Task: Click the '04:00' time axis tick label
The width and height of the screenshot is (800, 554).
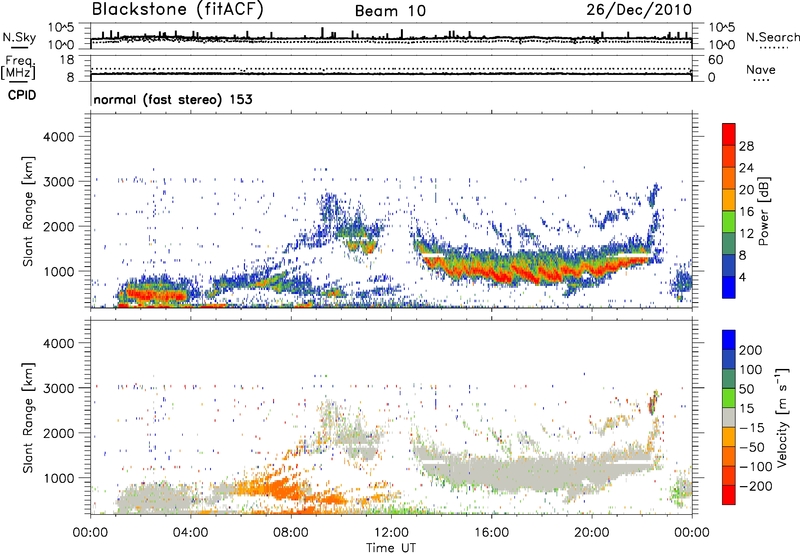Action: [190, 533]
